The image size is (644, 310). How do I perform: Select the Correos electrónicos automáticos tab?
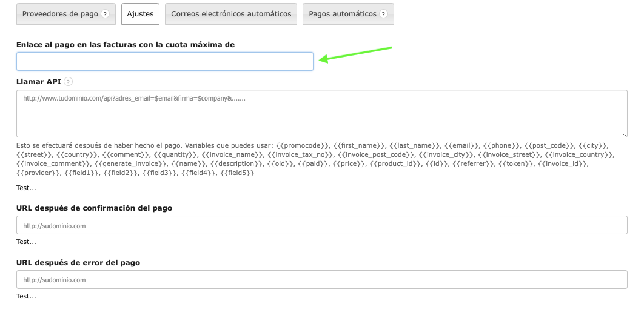tap(231, 14)
